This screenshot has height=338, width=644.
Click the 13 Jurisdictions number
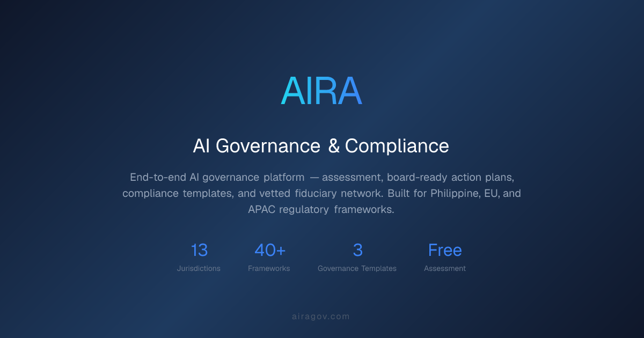click(199, 250)
